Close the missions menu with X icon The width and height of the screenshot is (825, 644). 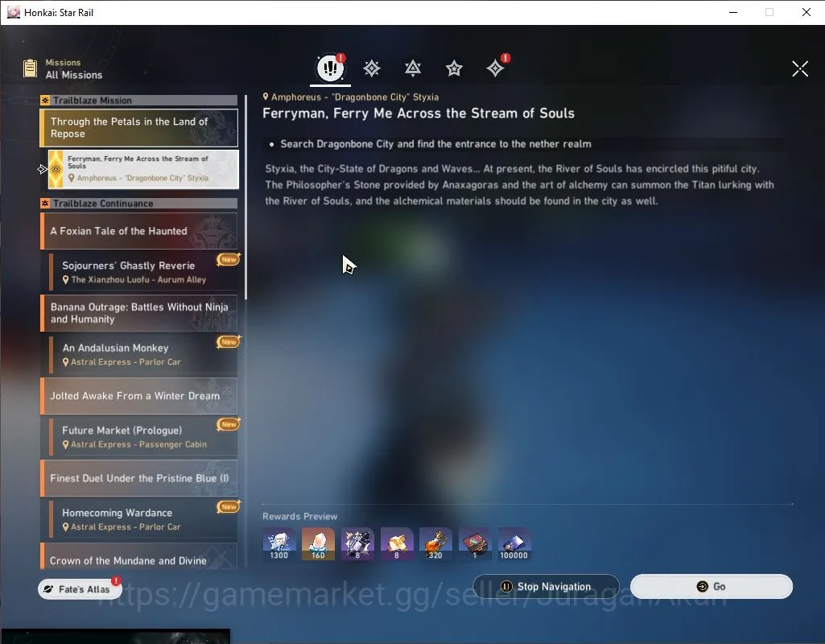click(x=800, y=68)
